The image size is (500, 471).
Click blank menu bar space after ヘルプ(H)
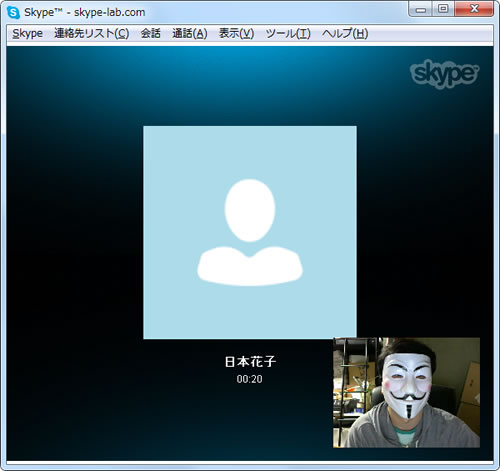tap(430, 34)
